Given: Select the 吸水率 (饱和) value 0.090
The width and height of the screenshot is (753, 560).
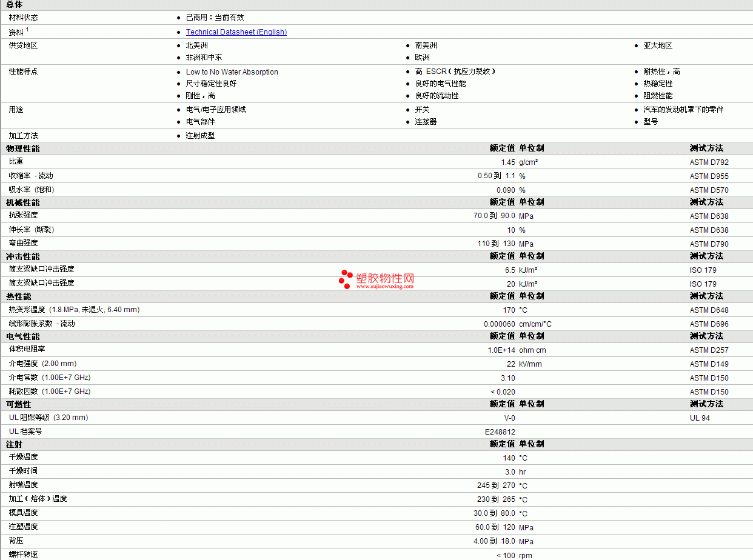Looking at the screenshot, I should [506, 190].
